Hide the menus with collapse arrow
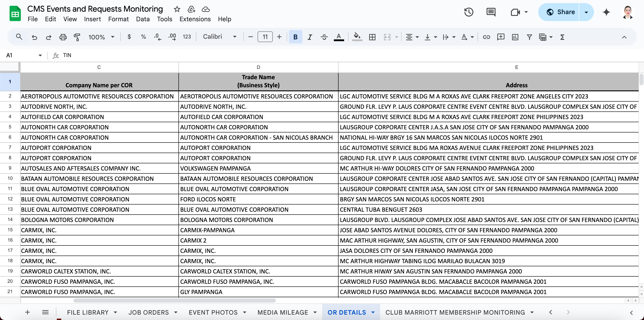This screenshot has width=644, height=320. coord(624,37)
